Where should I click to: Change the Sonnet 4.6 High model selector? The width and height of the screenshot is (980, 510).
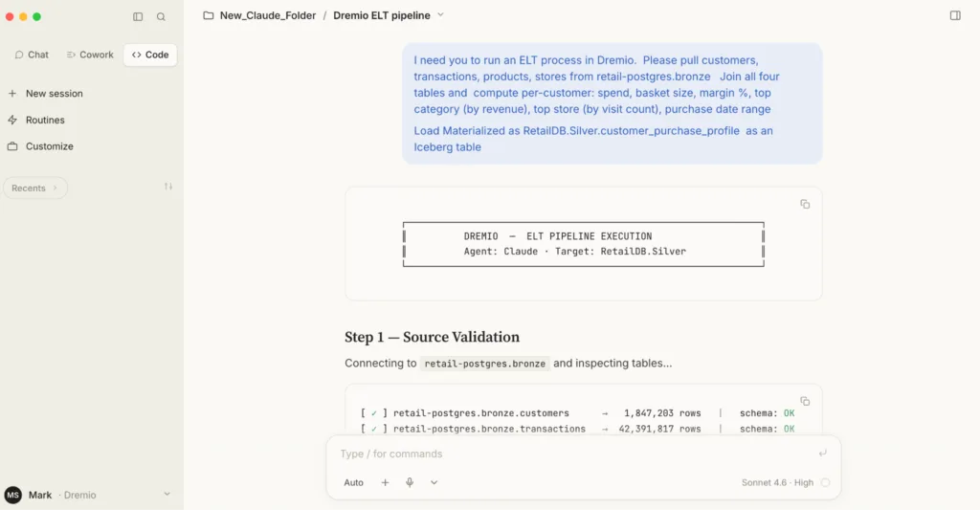777,482
